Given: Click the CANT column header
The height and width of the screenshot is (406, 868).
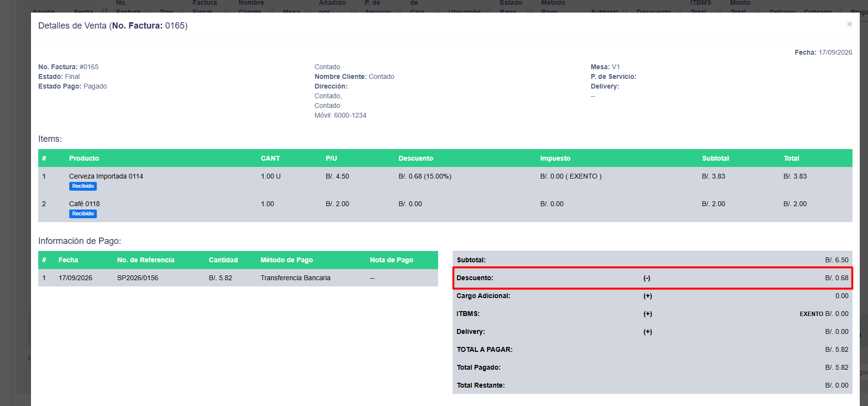Looking at the screenshot, I should (x=270, y=158).
